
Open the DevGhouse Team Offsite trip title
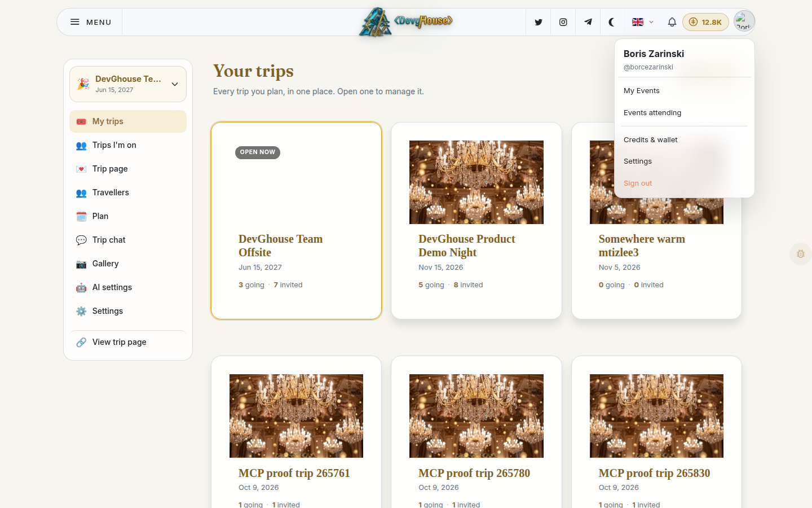(280, 246)
